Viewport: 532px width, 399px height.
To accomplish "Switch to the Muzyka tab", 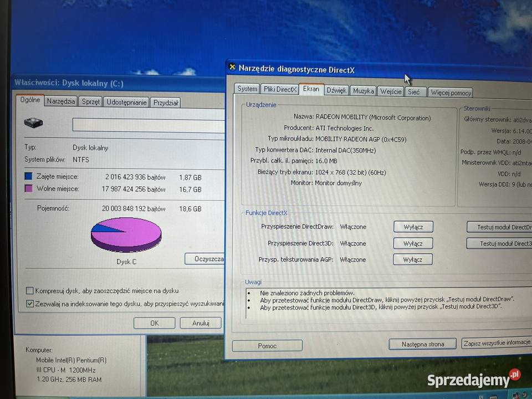I will tap(363, 91).
